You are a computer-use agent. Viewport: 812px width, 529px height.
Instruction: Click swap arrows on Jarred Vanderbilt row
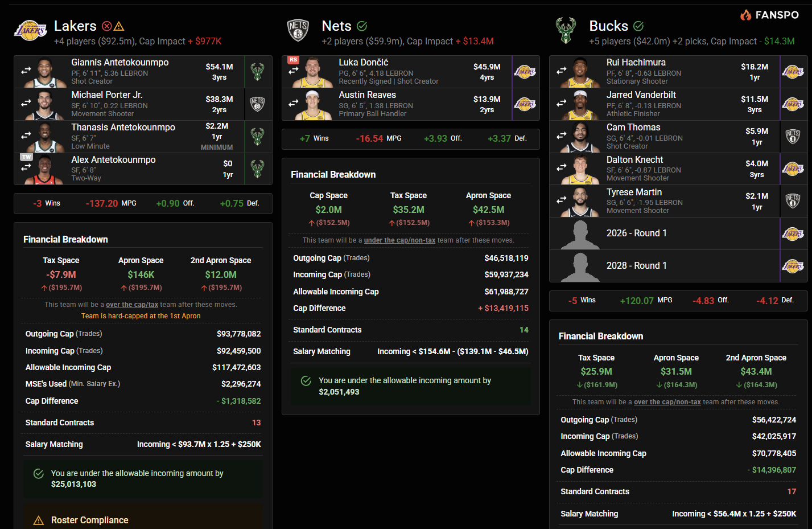tap(562, 103)
